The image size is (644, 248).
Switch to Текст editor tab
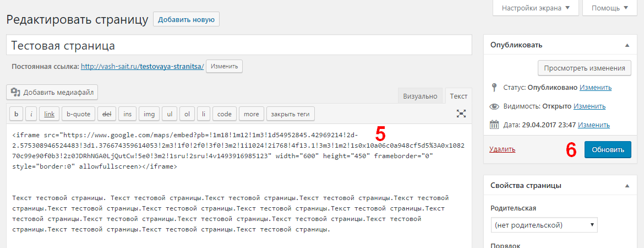pyautogui.click(x=459, y=96)
